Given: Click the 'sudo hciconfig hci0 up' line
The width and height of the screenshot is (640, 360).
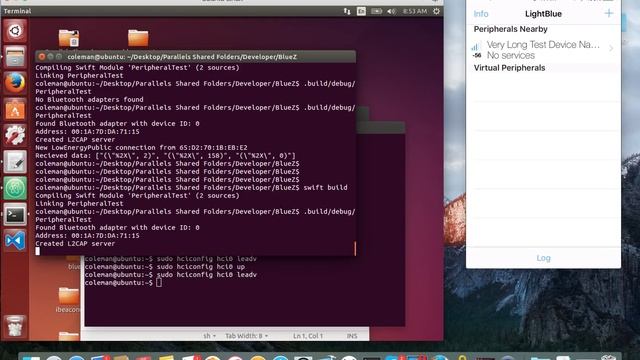Looking at the screenshot, I should [165, 267].
